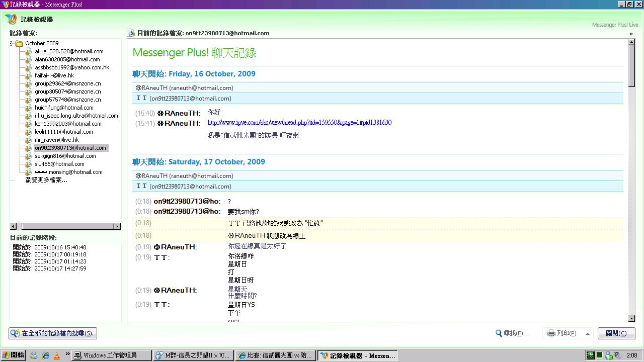
Task: Open the www.ipve.com viewthread link
Action: (299, 122)
